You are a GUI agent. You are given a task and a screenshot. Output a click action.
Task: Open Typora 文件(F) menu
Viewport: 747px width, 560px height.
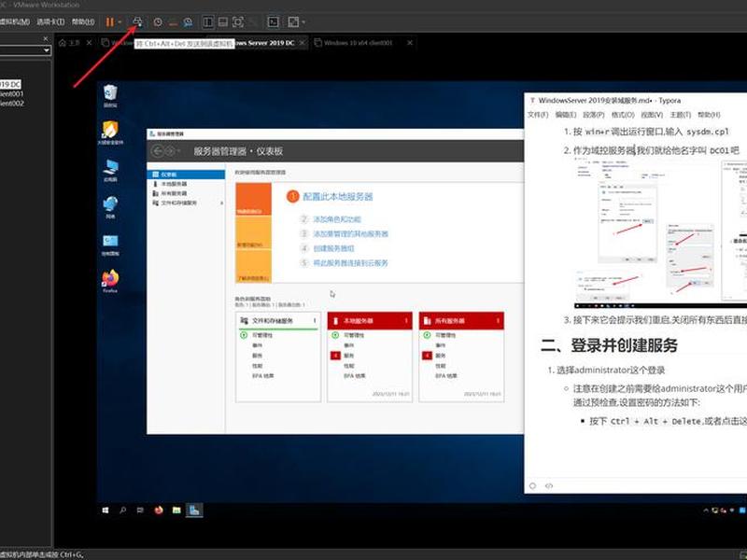(x=538, y=115)
